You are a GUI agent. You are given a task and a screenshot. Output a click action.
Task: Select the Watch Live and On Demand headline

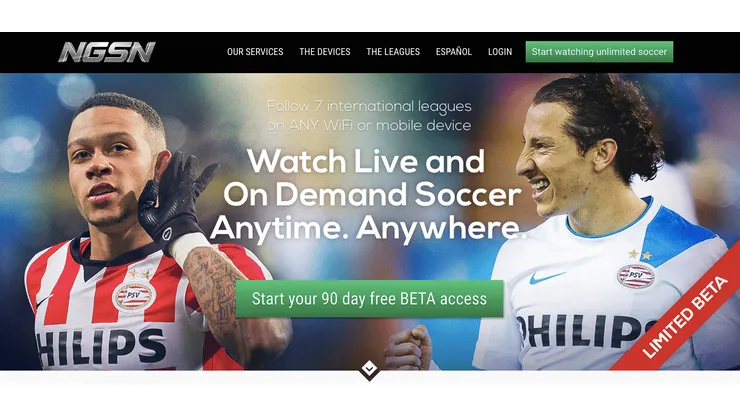pyautogui.click(x=368, y=195)
